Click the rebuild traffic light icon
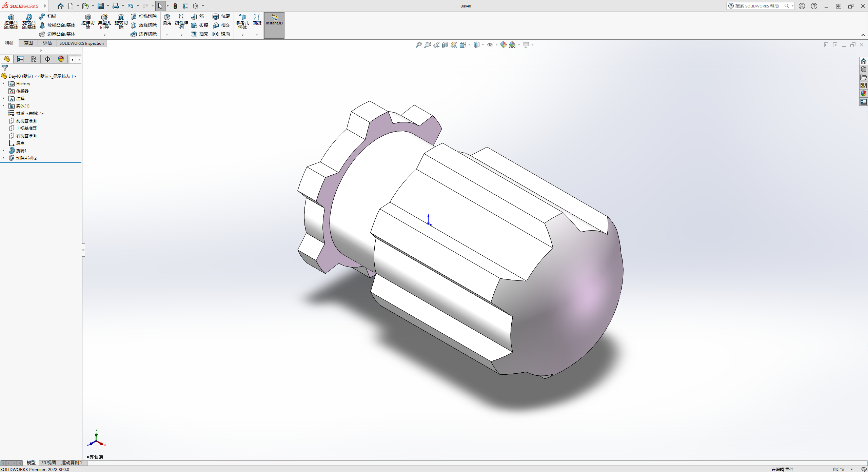Viewport: 868px width, 472px height. (x=175, y=6)
